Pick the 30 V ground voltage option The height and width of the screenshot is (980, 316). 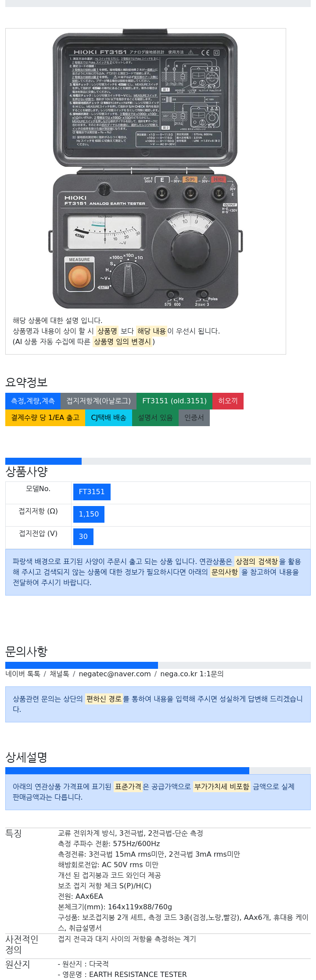83,537
